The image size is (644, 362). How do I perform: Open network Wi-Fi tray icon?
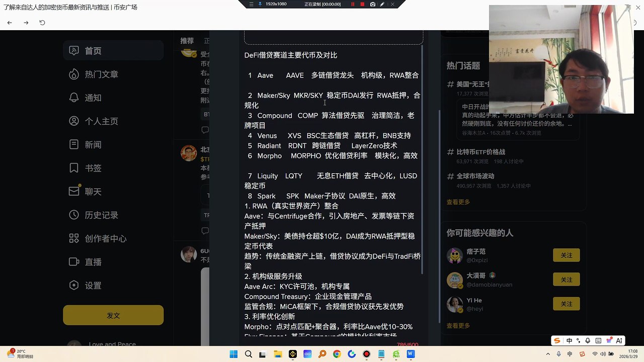click(596, 354)
